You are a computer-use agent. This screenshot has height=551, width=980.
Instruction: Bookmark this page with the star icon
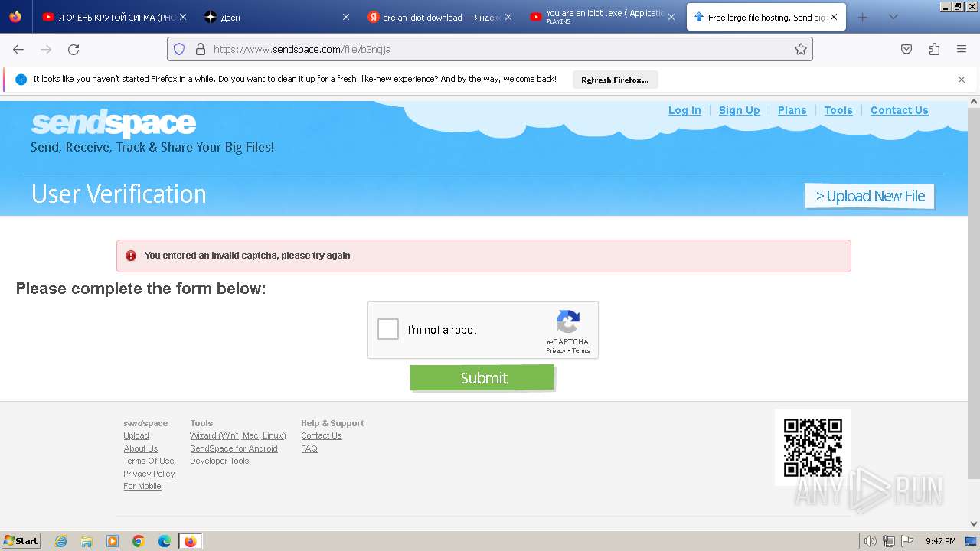pyautogui.click(x=801, y=49)
